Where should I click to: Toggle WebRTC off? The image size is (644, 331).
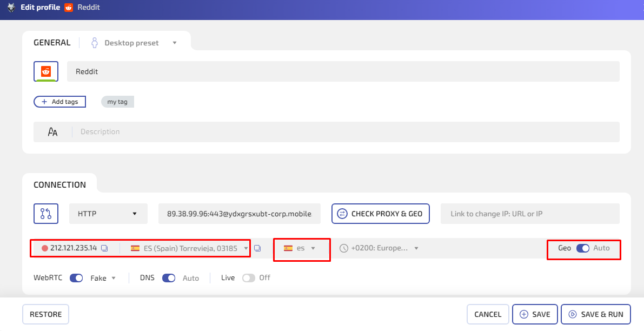click(x=76, y=277)
